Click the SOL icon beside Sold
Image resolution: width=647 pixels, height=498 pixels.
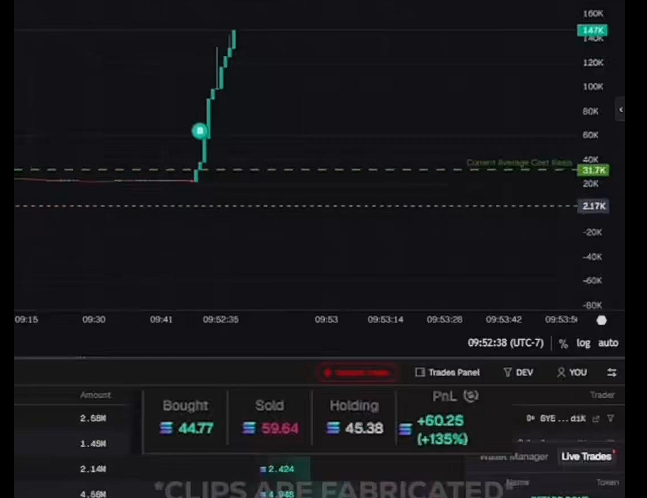pos(249,428)
